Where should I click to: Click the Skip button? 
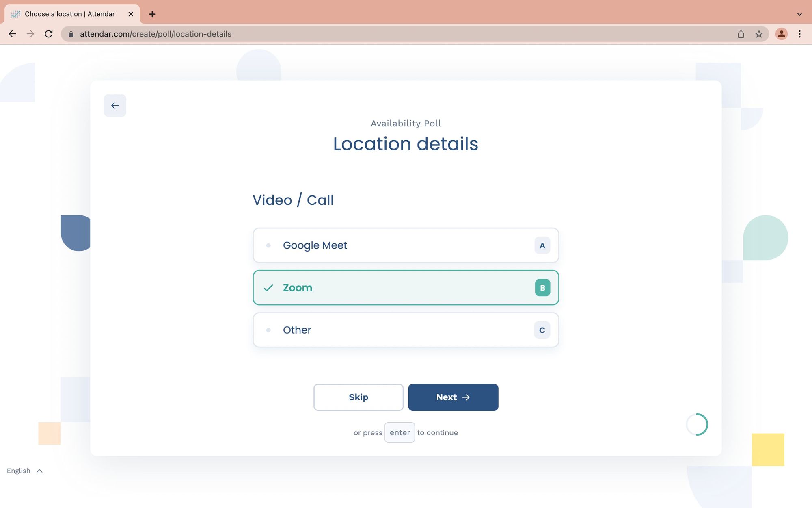tap(358, 397)
